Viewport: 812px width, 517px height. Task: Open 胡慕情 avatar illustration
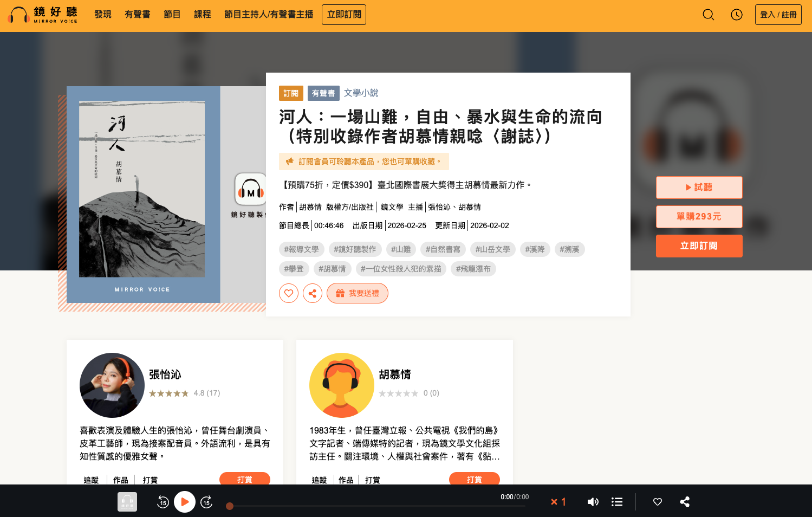[x=342, y=385]
